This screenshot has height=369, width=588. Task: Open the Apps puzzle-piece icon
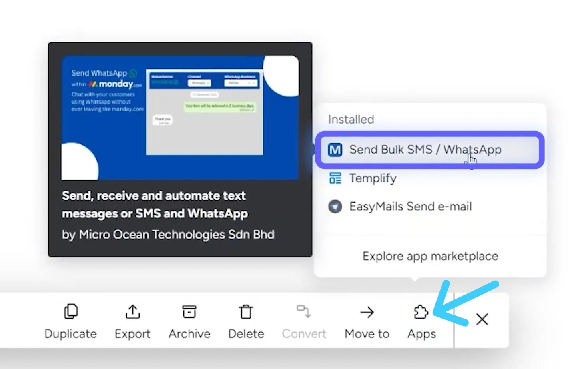pos(421,312)
